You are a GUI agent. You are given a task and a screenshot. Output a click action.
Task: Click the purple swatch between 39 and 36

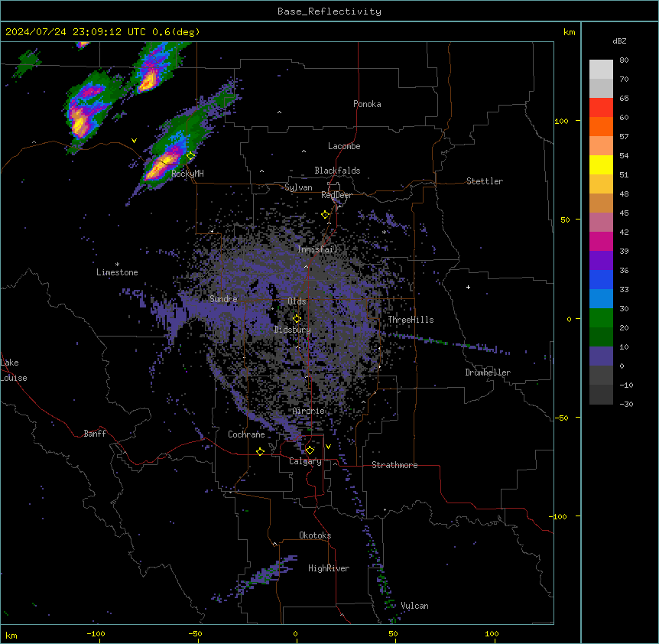[x=601, y=261]
